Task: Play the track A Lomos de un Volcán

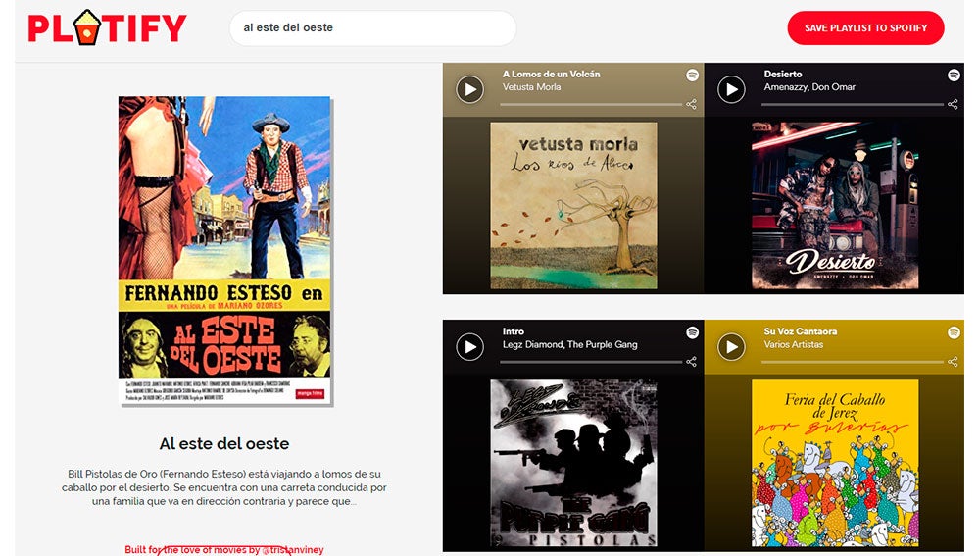Action: 470,89
